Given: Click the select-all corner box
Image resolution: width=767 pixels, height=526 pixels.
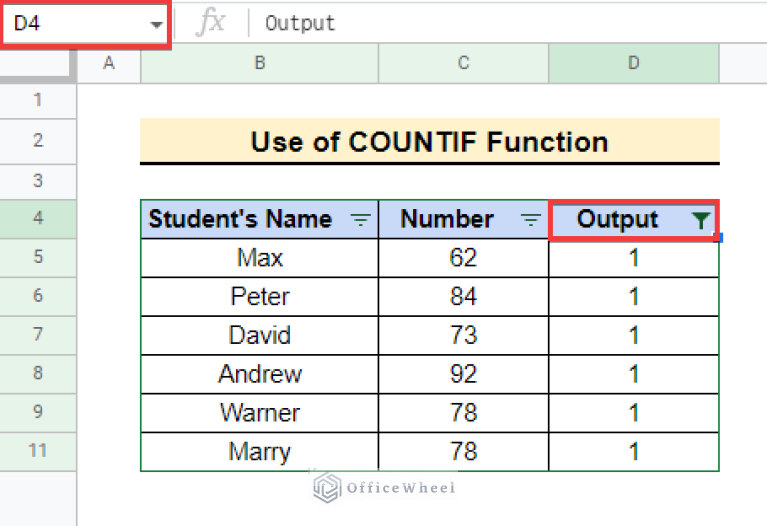Looking at the screenshot, I should click(38, 64).
